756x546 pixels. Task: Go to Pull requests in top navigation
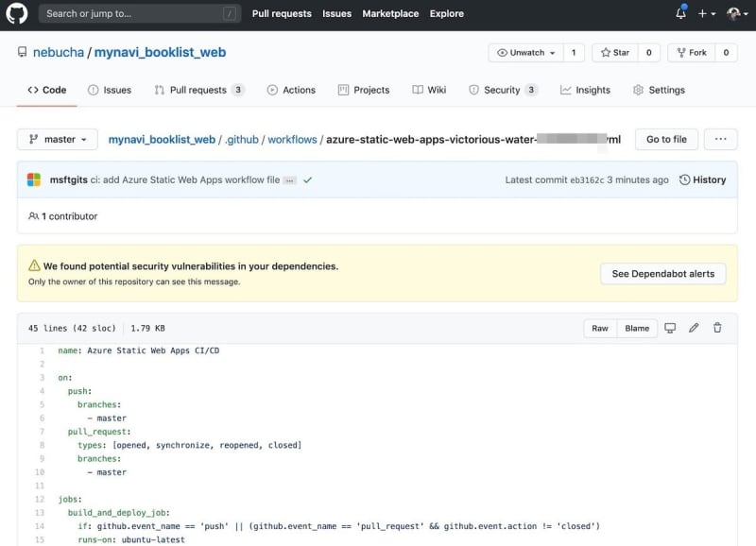coord(282,14)
